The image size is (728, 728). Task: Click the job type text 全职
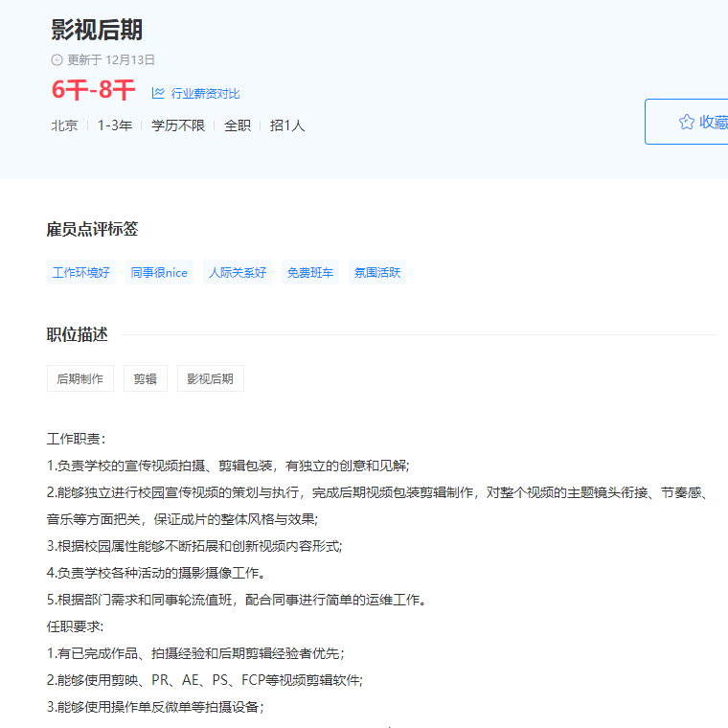pos(238,125)
